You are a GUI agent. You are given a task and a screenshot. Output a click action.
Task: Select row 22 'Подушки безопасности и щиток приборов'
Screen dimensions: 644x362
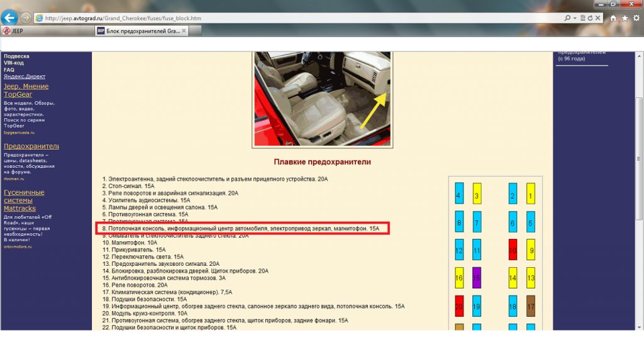169,327
